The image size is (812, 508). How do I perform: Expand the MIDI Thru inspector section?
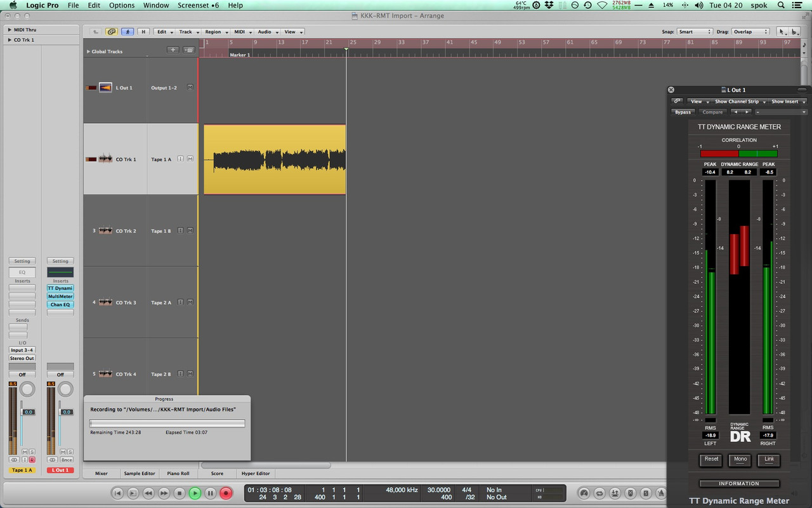10,29
